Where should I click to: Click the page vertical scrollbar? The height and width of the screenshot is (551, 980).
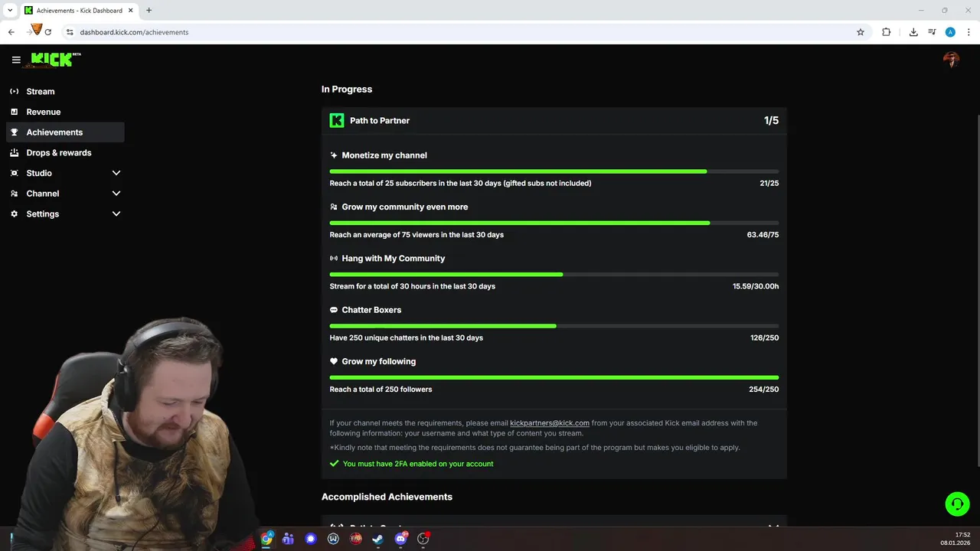(977, 291)
